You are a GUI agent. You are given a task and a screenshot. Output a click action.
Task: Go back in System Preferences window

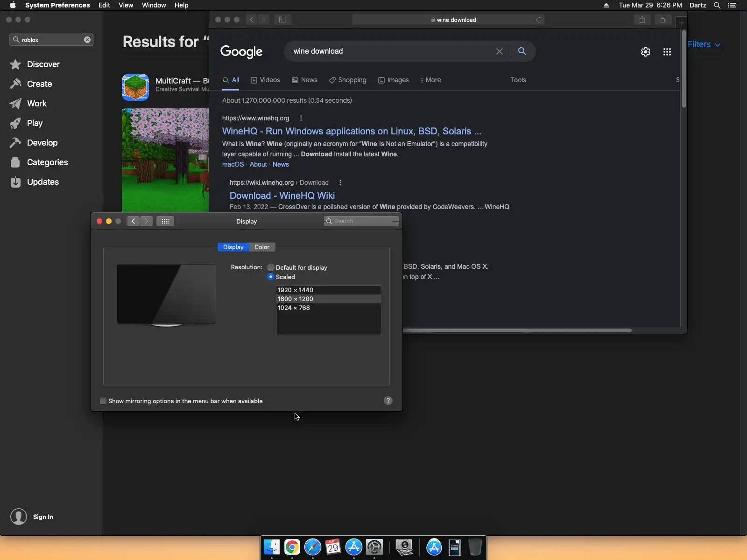(x=133, y=221)
